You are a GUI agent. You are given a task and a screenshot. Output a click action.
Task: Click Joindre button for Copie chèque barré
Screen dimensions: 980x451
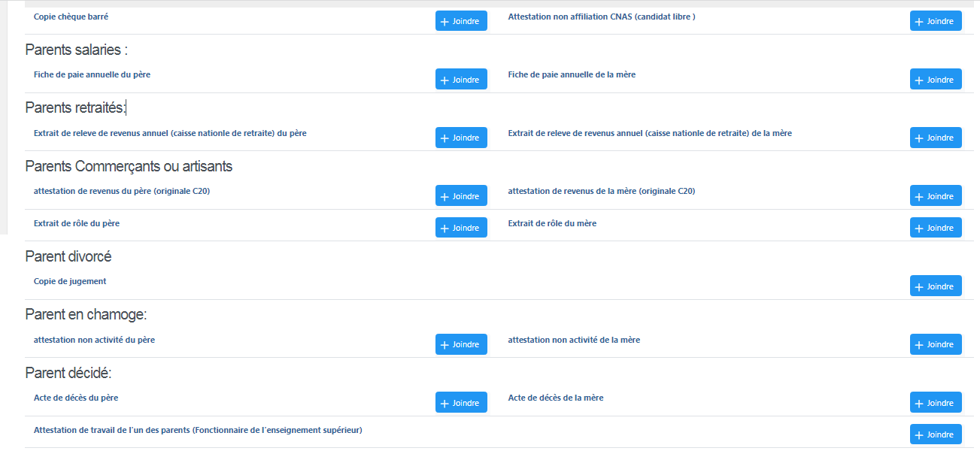461,21
